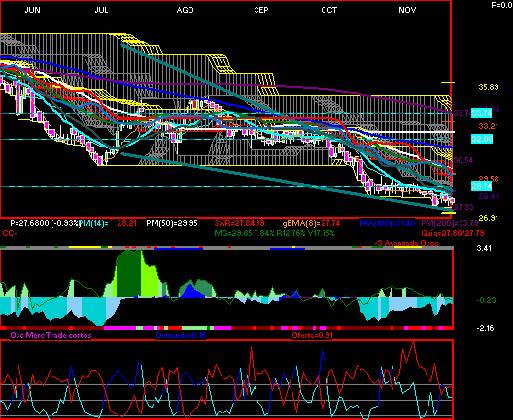Image resolution: width=513 pixels, height=420 pixels.
Task: Click the 30.54 price level label
Action: coord(463,160)
